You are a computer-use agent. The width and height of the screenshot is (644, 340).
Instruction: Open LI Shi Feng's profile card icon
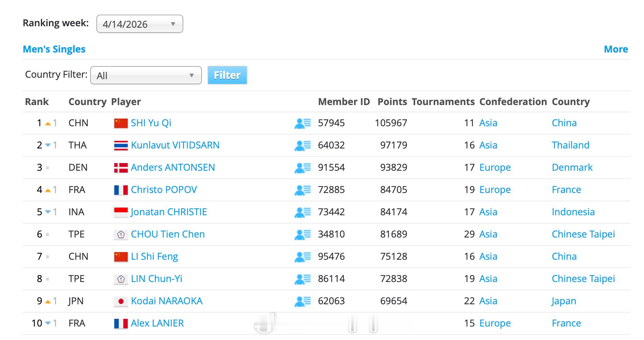(x=303, y=257)
